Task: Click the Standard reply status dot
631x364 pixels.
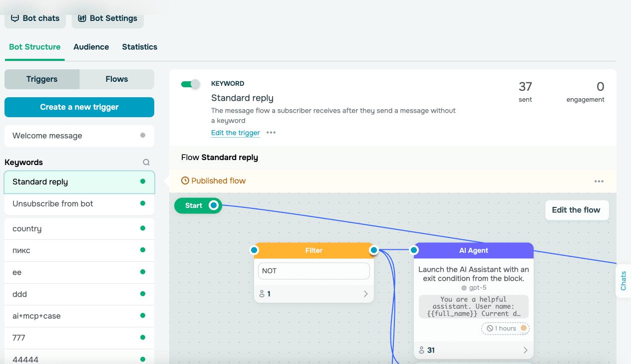Action: tap(143, 182)
